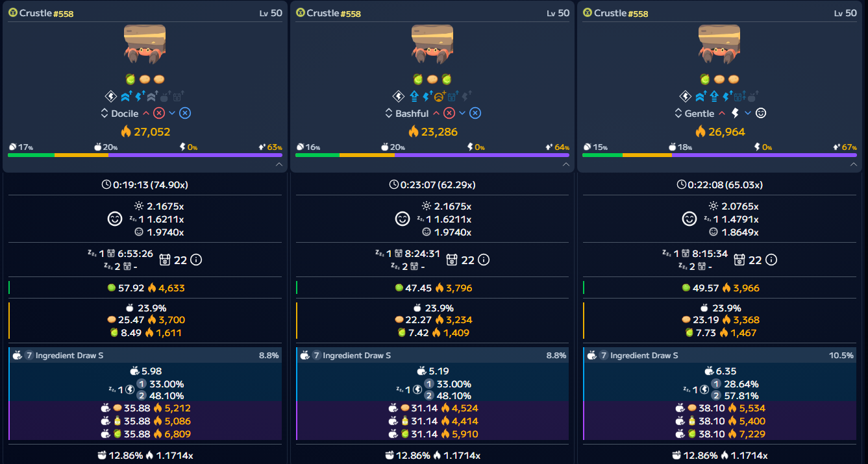The width and height of the screenshot is (868, 464).
Task: Open the nature selector next to Docile
Action: pos(104,114)
